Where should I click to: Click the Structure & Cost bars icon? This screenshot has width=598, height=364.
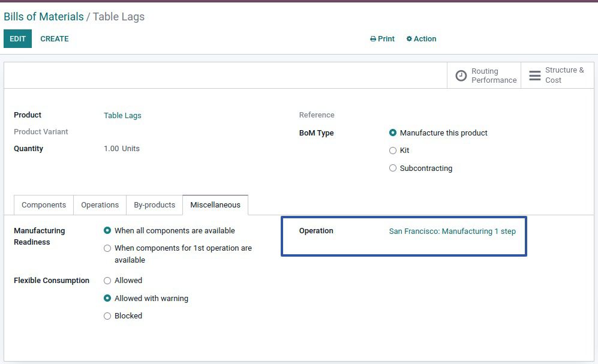534,76
